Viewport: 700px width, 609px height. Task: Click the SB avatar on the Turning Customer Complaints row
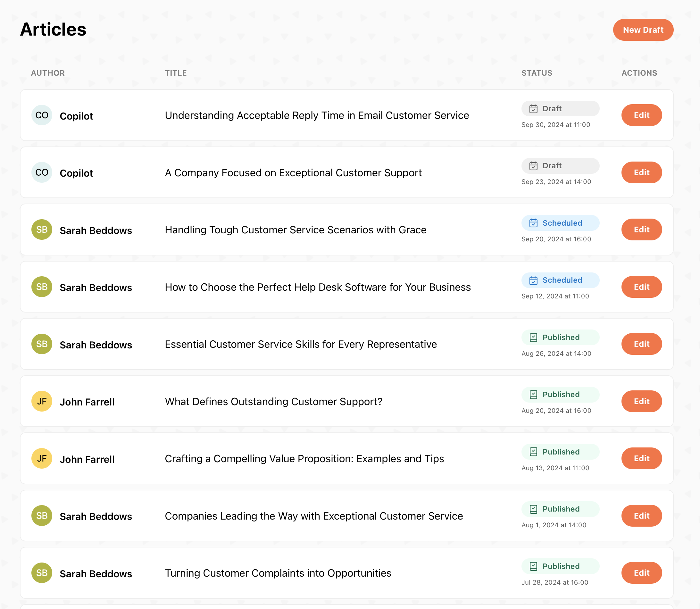pos(42,573)
